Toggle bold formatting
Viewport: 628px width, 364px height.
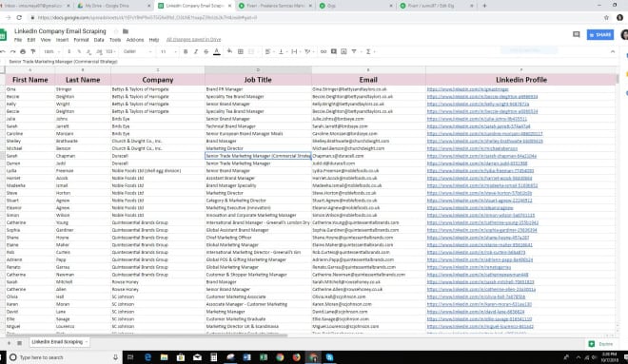(x=186, y=51)
